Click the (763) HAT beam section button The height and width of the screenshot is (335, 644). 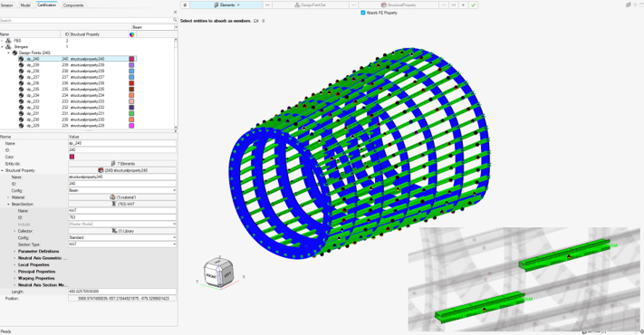(122, 204)
